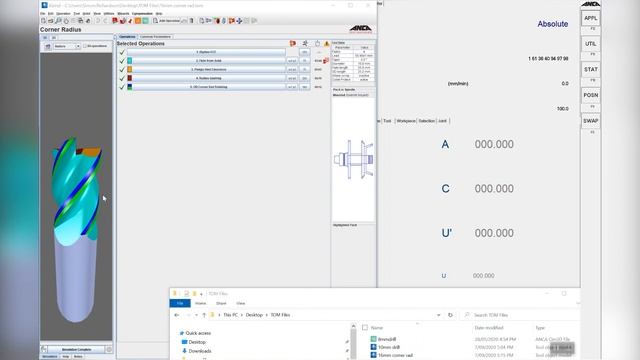Screen dimensions: 640x360
Task: Click the Undo toolbar icon
Action: point(98,21)
